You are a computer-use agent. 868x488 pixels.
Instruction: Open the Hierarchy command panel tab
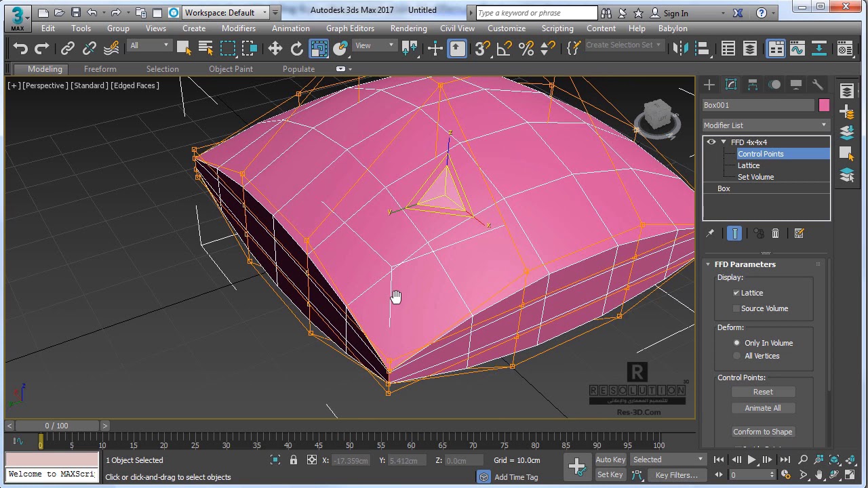tap(753, 85)
